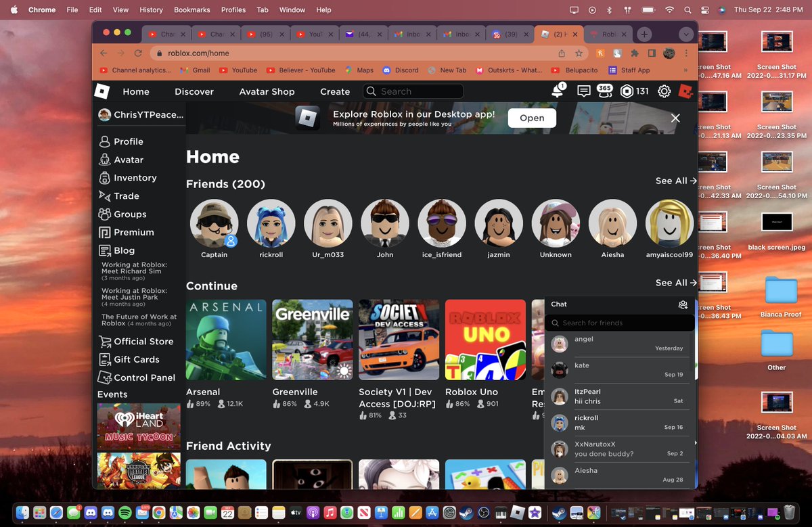Viewport: 812px width, 527px height.
Task: Show more bookmarks chevron
Action: coord(686,70)
